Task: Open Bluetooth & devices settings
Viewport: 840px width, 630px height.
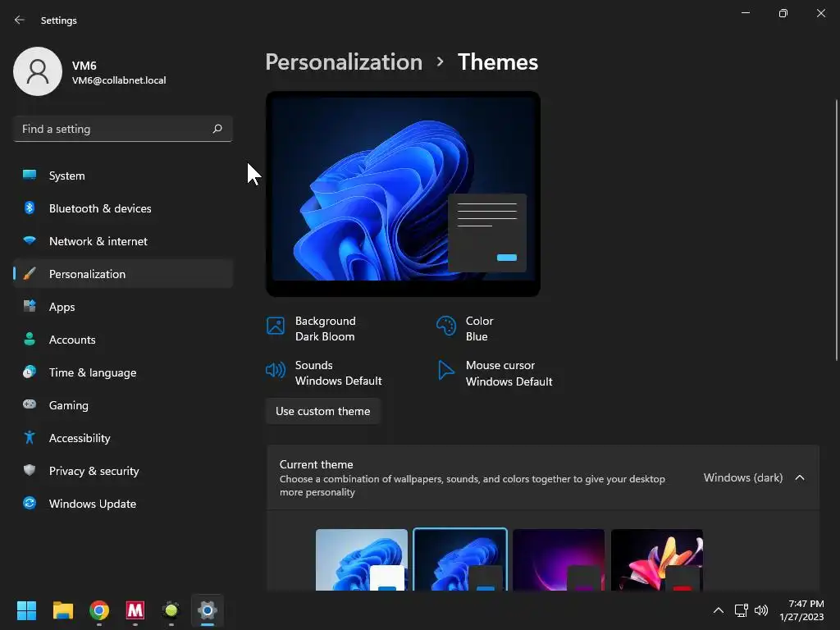Action: pyautogui.click(x=123, y=208)
